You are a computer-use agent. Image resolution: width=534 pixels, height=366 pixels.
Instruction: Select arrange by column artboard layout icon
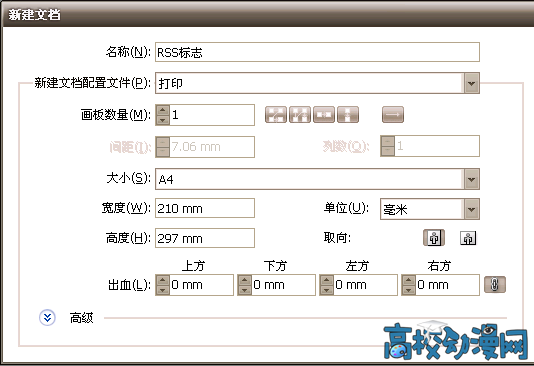(348, 114)
